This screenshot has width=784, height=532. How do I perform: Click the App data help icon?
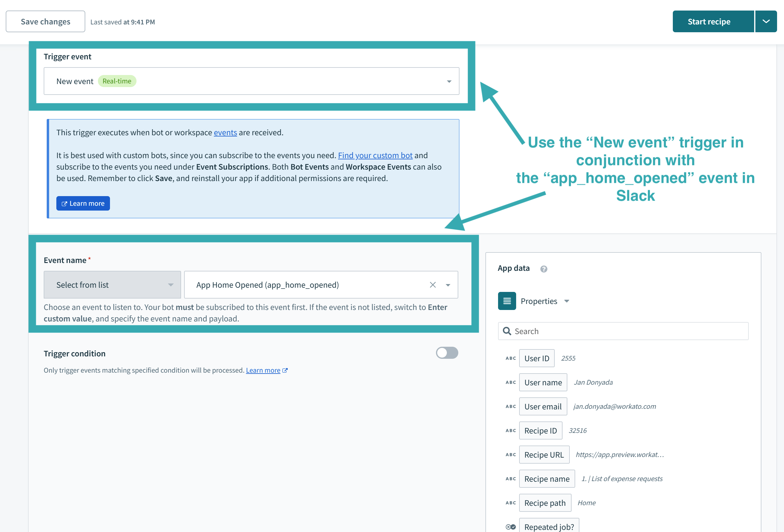[544, 269]
